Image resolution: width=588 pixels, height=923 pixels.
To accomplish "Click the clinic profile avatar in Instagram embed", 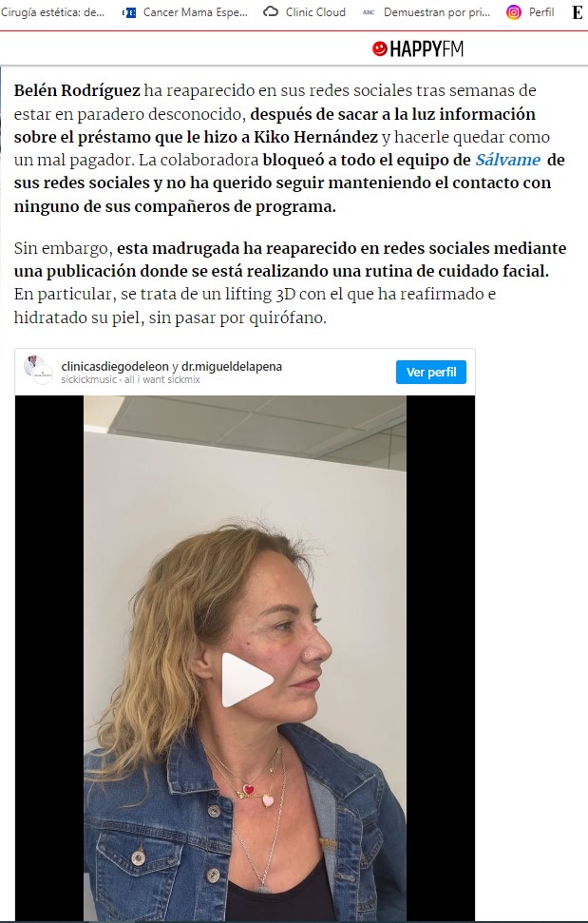I will (x=38, y=371).
